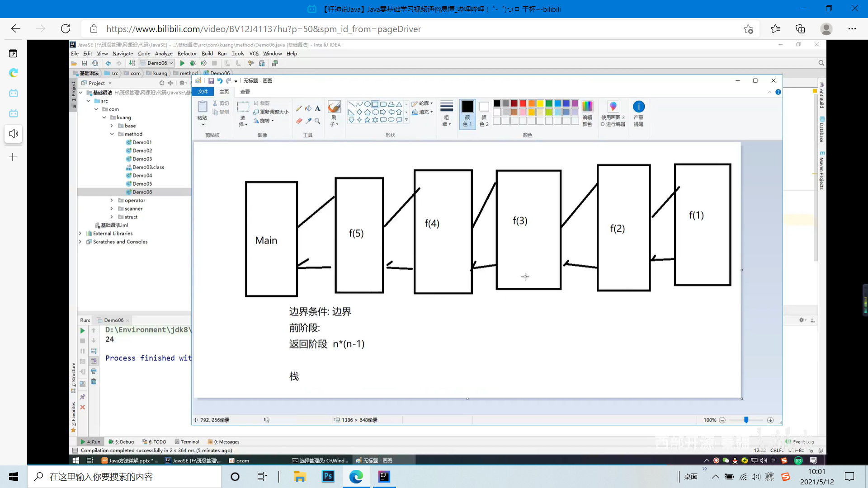The image size is (868, 488).
Task: Open the Refactor menu
Action: coord(187,53)
